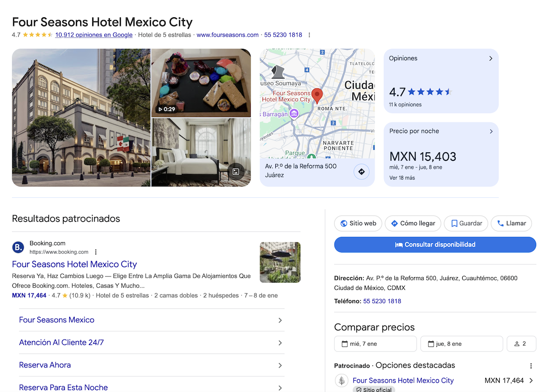The image size is (547, 392).
Task: Click MXN 15,403 nightly price
Action: (423, 157)
